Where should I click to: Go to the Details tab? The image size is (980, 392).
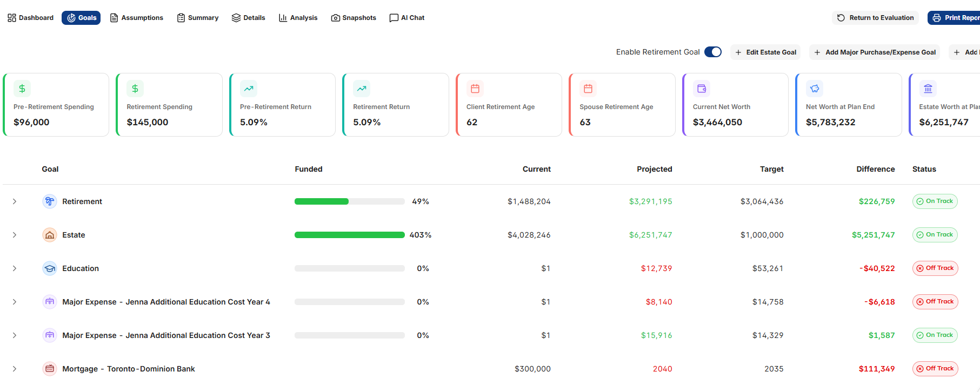pyautogui.click(x=249, y=18)
